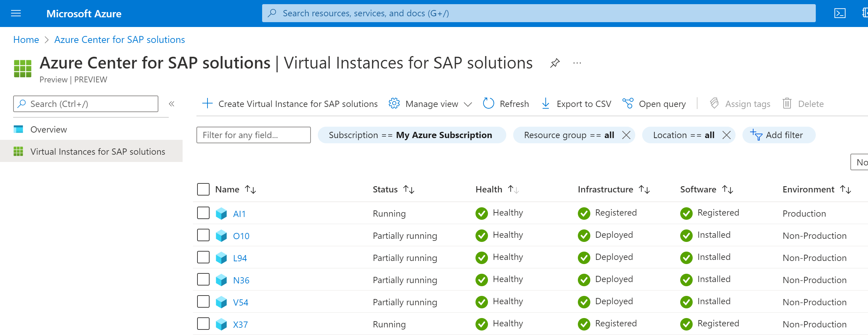Create Virtual Instance for SAP solutions
The image size is (868, 335).
tap(290, 104)
